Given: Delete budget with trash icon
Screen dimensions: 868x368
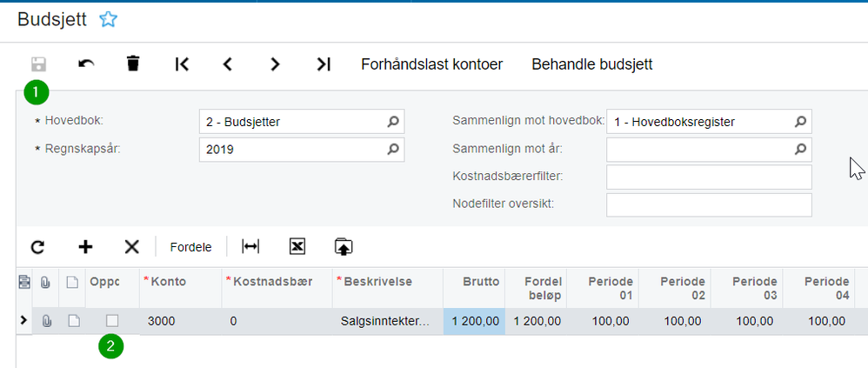Looking at the screenshot, I should [x=133, y=64].
